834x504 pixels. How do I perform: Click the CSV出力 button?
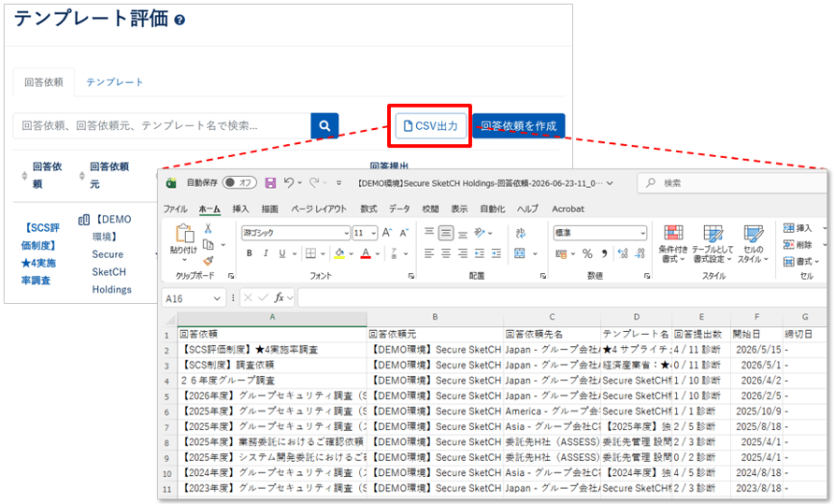430,126
